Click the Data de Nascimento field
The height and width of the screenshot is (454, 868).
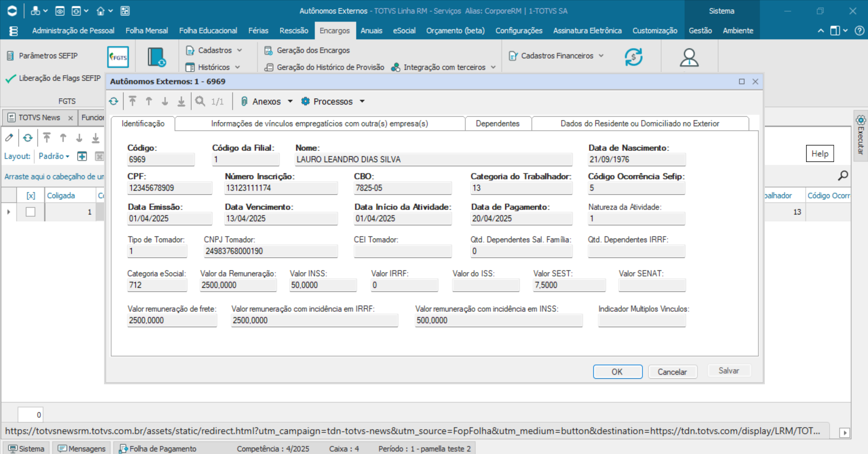click(x=636, y=159)
